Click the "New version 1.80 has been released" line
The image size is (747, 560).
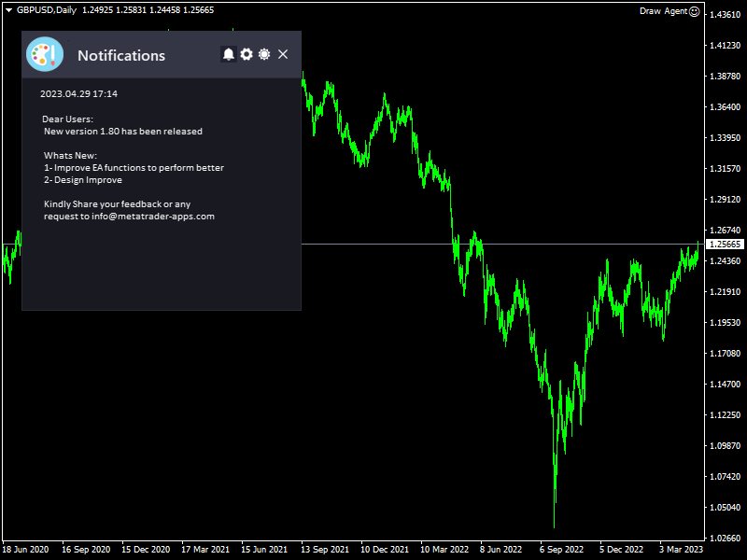122,132
